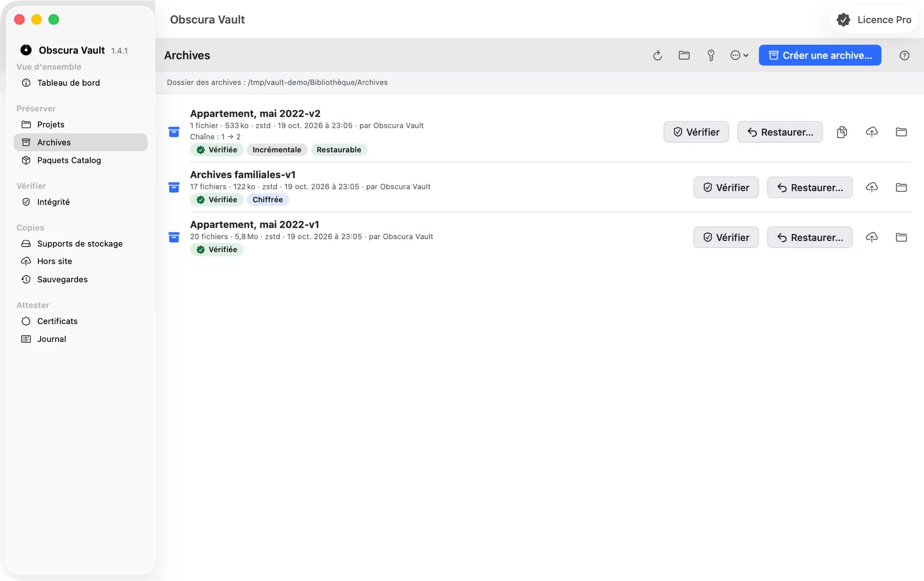Click the Chiffrée tag
This screenshot has height=581, width=924.
click(267, 200)
